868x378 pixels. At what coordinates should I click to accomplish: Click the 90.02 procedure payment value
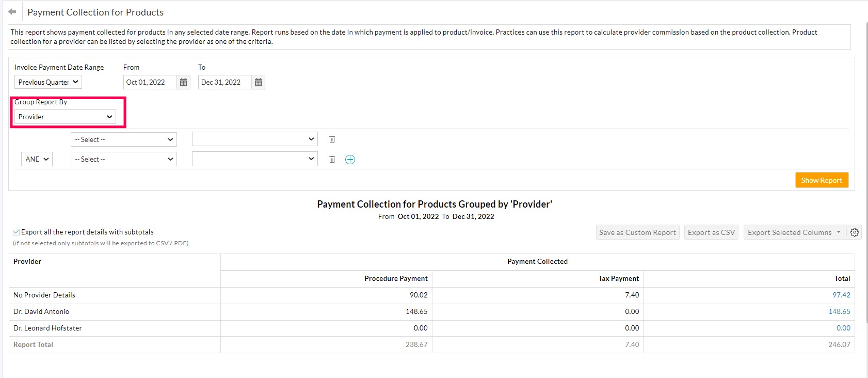(419, 295)
